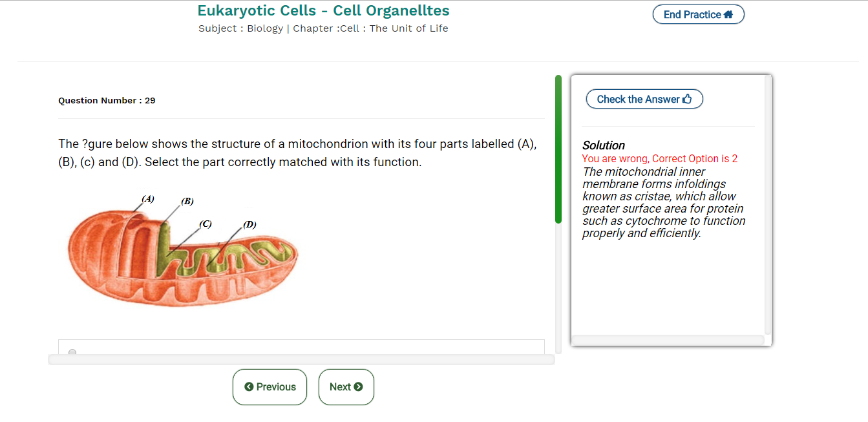Click the first answer option box
Image resolution: width=868 pixels, height=422 pixels.
pyautogui.click(x=301, y=347)
